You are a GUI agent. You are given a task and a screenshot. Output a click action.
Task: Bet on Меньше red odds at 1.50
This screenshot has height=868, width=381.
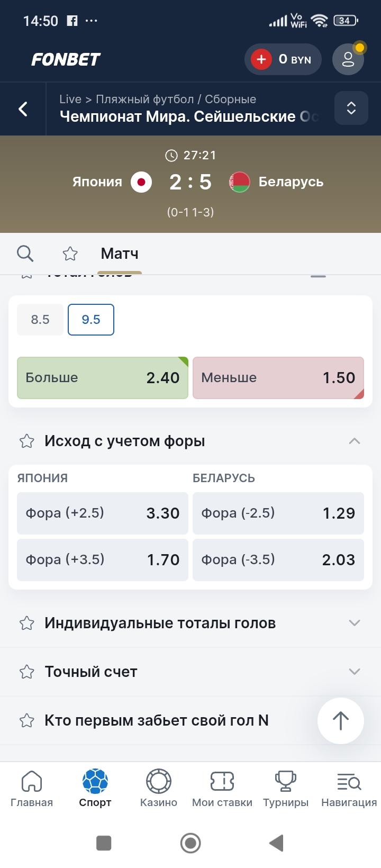click(x=278, y=378)
